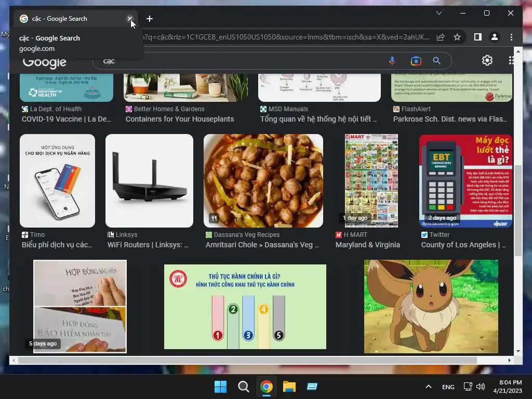The height and width of the screenshot is (399, 532).
Task: Click the Amritsari Chole food image
Action: [263, 181]
